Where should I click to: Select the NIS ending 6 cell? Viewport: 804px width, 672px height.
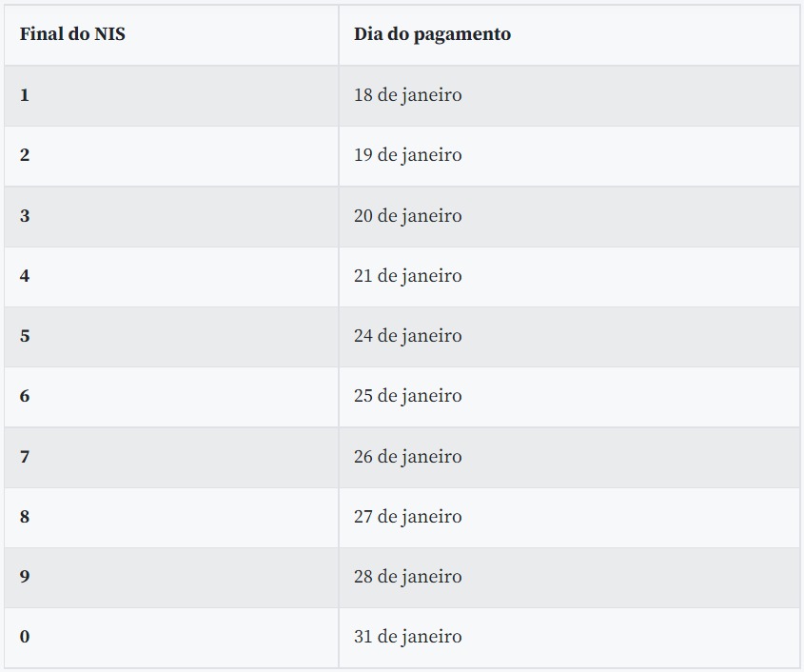click(25, 396)
